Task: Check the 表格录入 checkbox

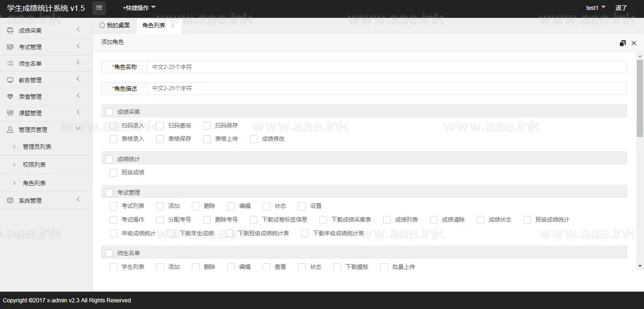Action: click(113, 139)
